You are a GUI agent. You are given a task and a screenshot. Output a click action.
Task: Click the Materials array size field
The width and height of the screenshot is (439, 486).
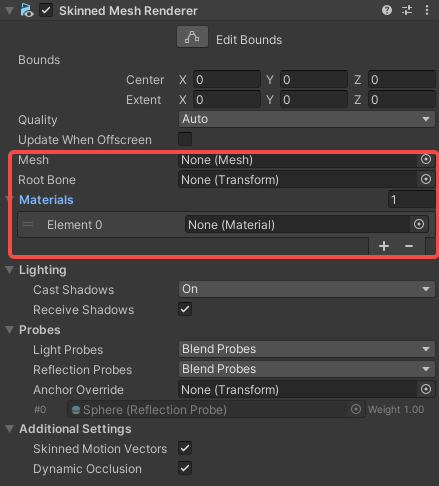pos(411,200)
